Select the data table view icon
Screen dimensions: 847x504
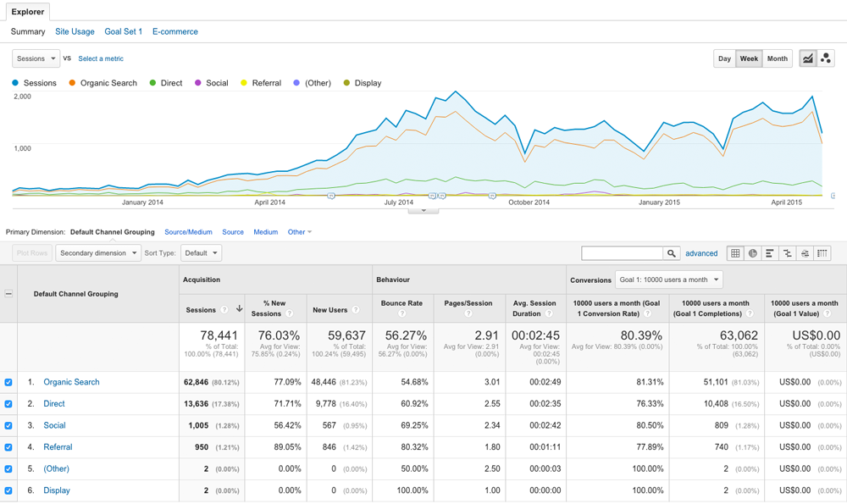[x=735, y=253]
